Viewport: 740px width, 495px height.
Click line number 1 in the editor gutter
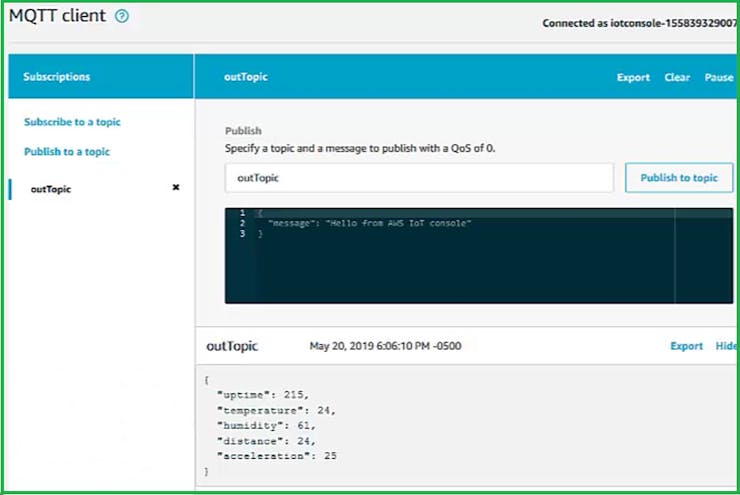pos(242,213)
